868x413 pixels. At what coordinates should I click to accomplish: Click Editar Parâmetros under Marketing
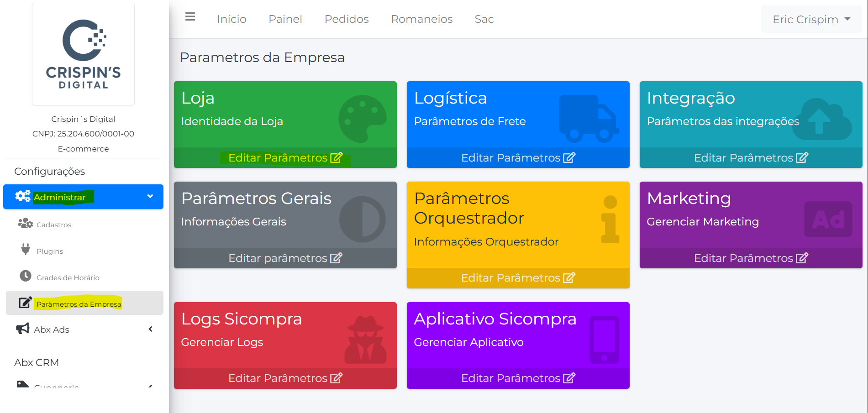click(751, 258)
